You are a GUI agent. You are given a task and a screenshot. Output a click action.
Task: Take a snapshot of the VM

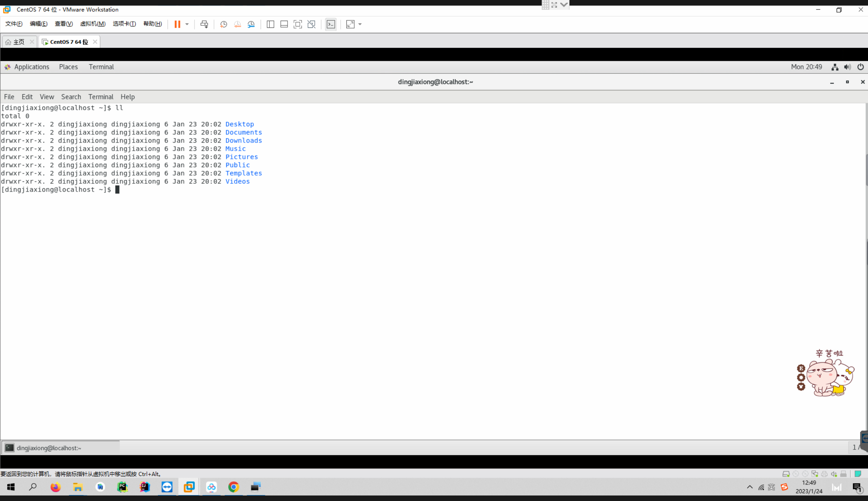pos(224,24)
